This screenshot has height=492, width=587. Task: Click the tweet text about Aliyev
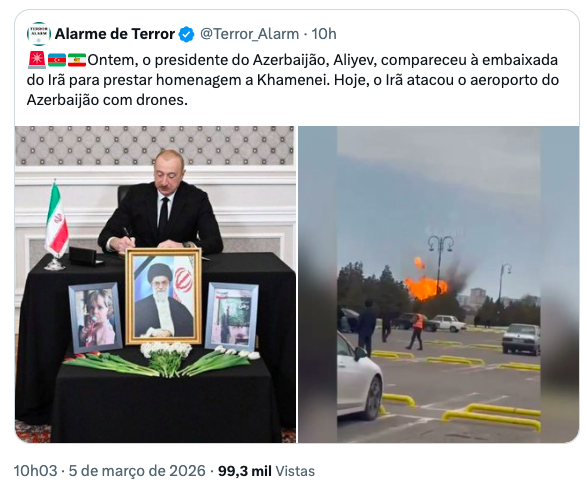293,80
